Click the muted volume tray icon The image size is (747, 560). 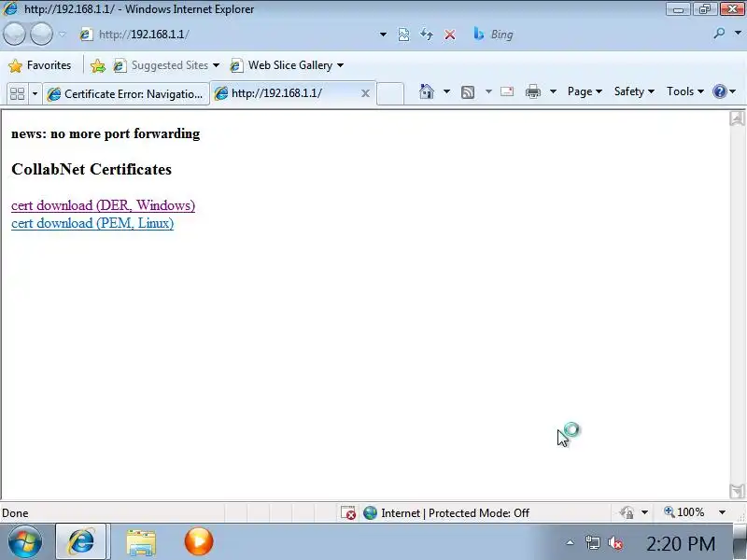[x=615, y=542]
